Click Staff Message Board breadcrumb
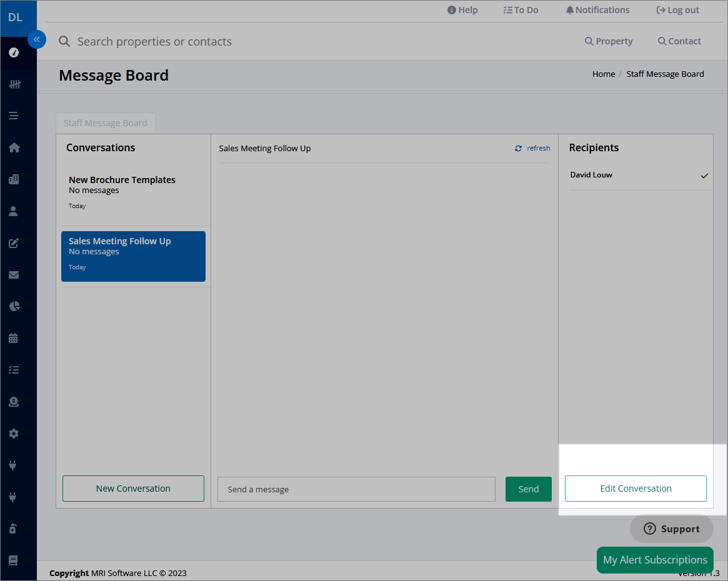 point(665,74)
